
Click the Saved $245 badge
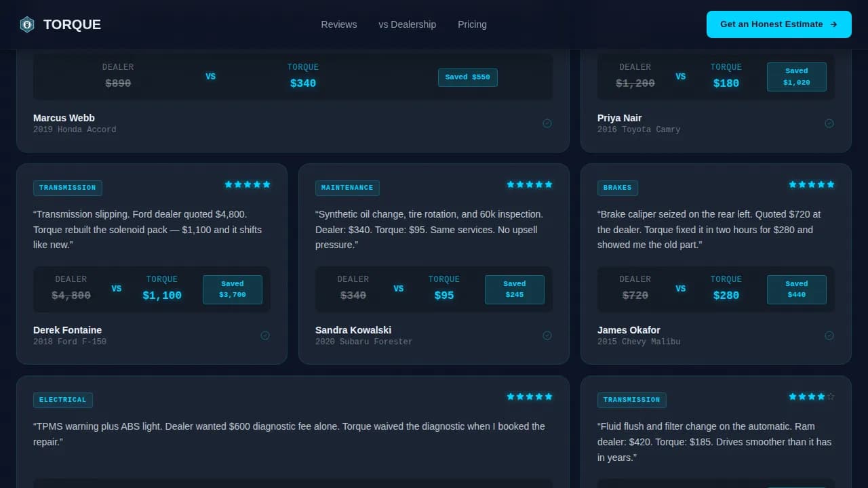515,289
